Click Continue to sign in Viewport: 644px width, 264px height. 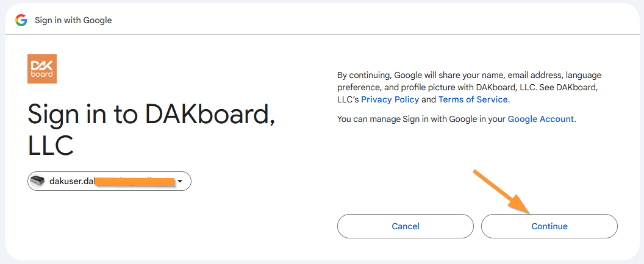[549, 226]
